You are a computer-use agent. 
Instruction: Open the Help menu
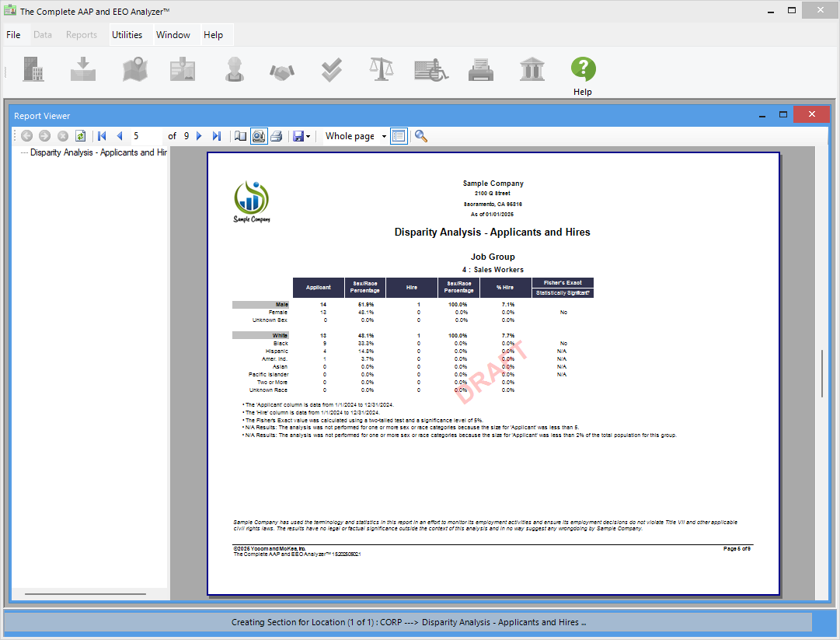tap(213, 35)
